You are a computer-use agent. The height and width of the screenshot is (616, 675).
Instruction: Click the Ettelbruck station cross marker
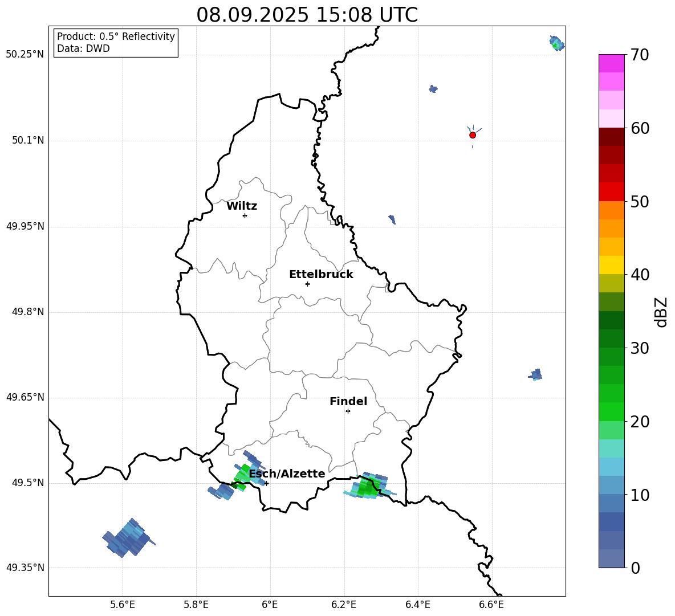pos(307,284)
